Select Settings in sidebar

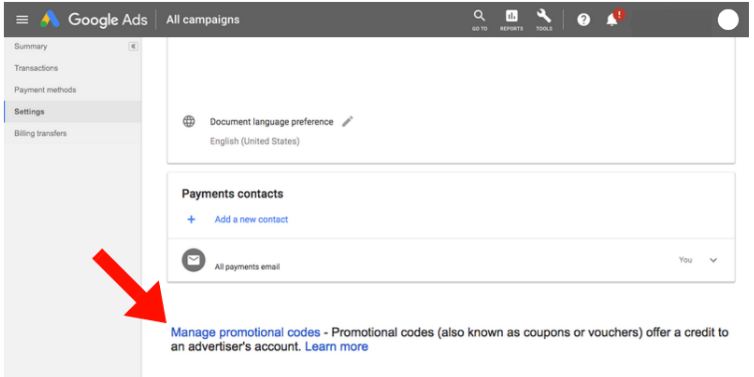(x=73, y=112)
